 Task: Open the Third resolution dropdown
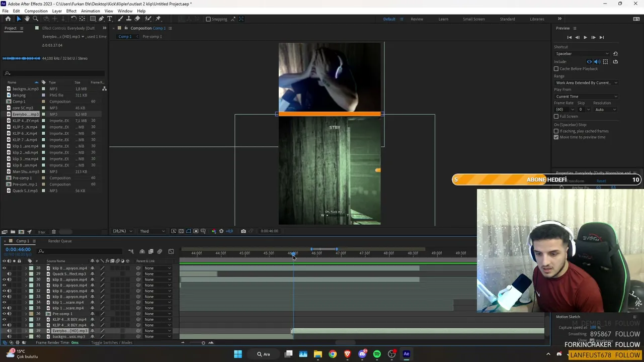[x=152, y=231]
